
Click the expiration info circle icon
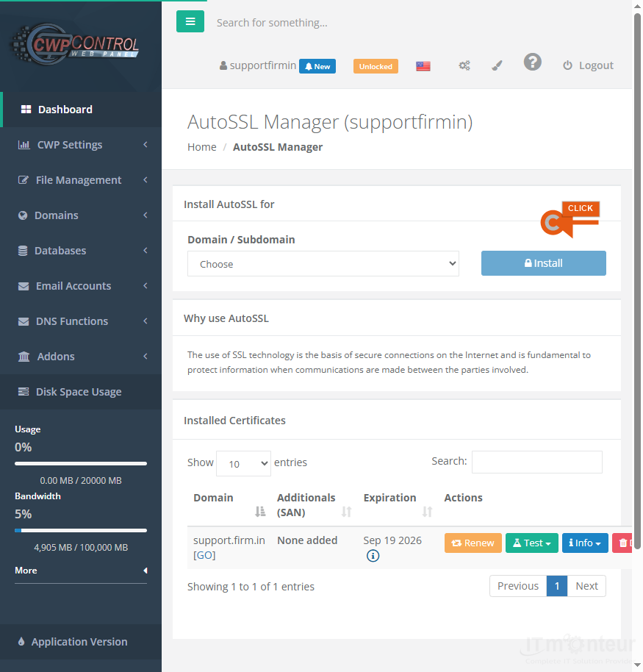coord(373,556)
